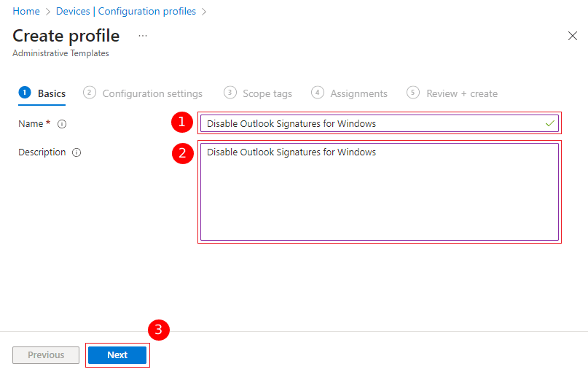
Task: Jump to the Scope tags step
Action: (x=258, y=93)
